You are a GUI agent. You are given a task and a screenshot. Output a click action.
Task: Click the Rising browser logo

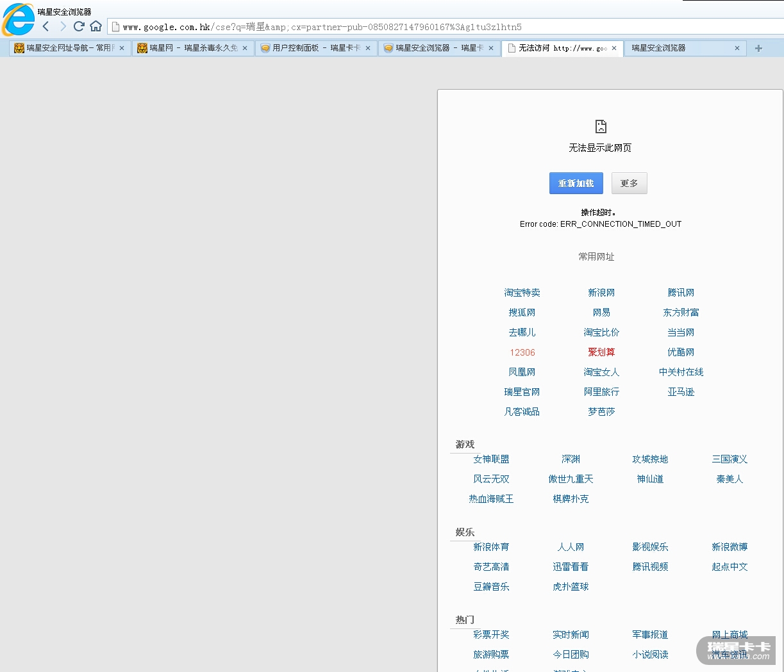(18, 19)
